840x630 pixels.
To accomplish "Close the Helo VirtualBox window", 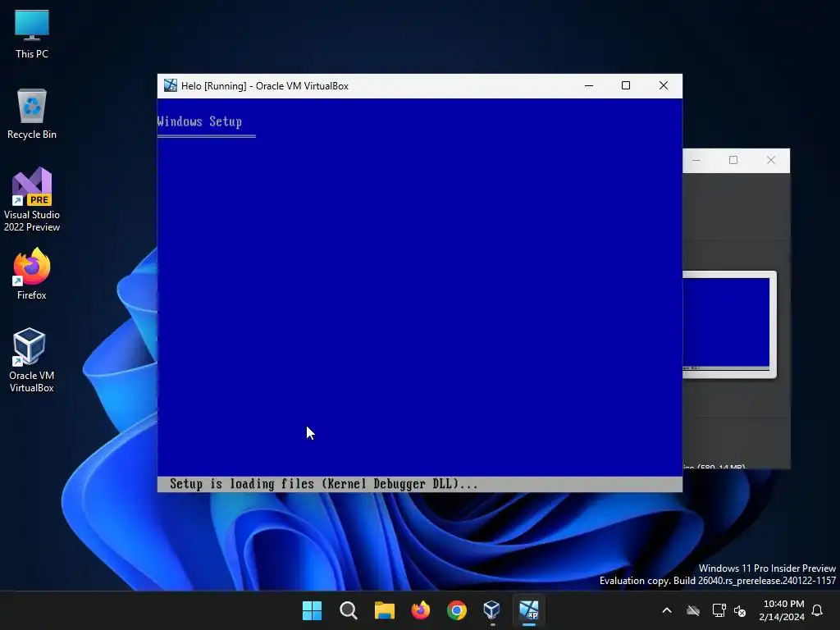I will pyautogui.click(x=664, y=85).
